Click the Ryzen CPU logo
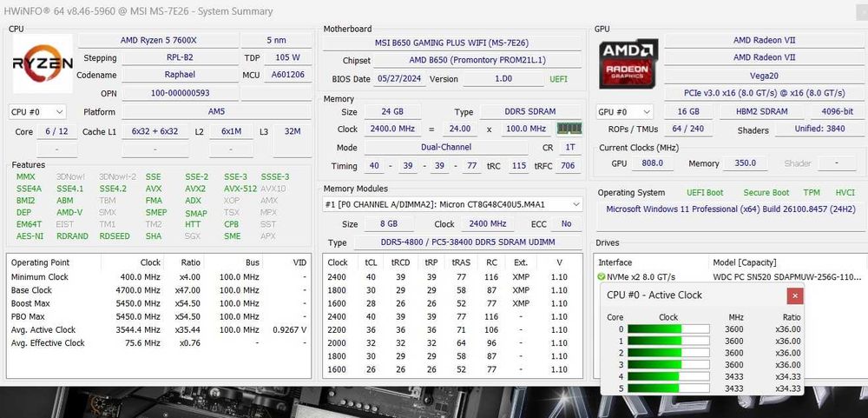 tap(43, 63)
